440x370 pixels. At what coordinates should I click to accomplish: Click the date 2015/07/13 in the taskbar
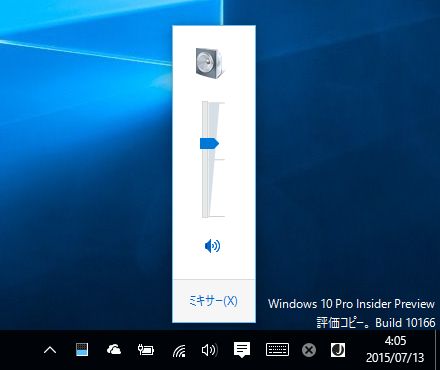[395, 358]
